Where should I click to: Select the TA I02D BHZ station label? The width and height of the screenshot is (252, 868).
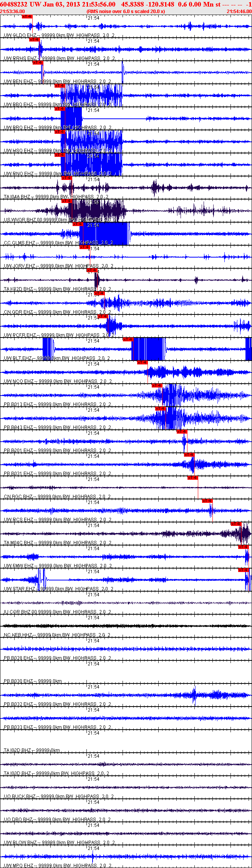tap(32, 750)
